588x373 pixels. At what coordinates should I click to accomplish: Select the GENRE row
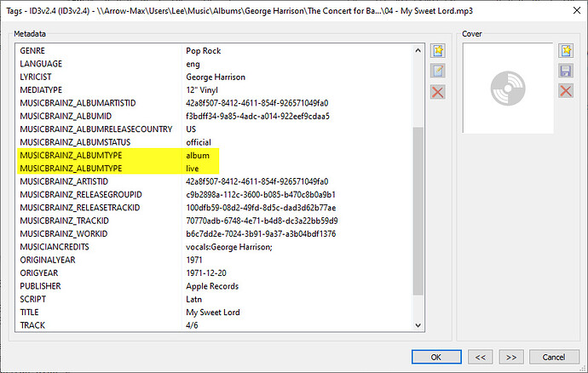coord(214,50)
